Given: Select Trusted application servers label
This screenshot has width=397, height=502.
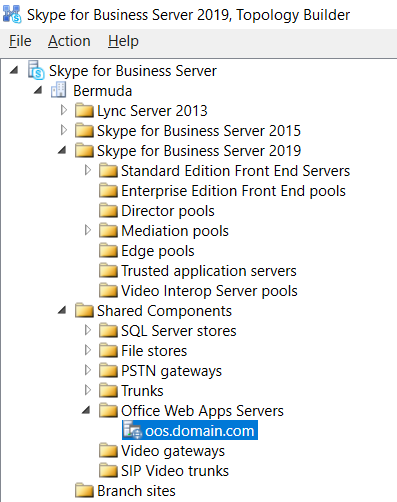Looking at the screenshot, I should pos(209,271).
